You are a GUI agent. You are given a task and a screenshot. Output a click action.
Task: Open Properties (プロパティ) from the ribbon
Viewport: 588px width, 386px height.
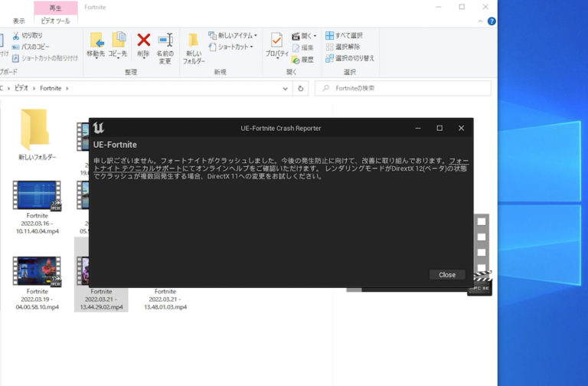[x=276, y=41]
